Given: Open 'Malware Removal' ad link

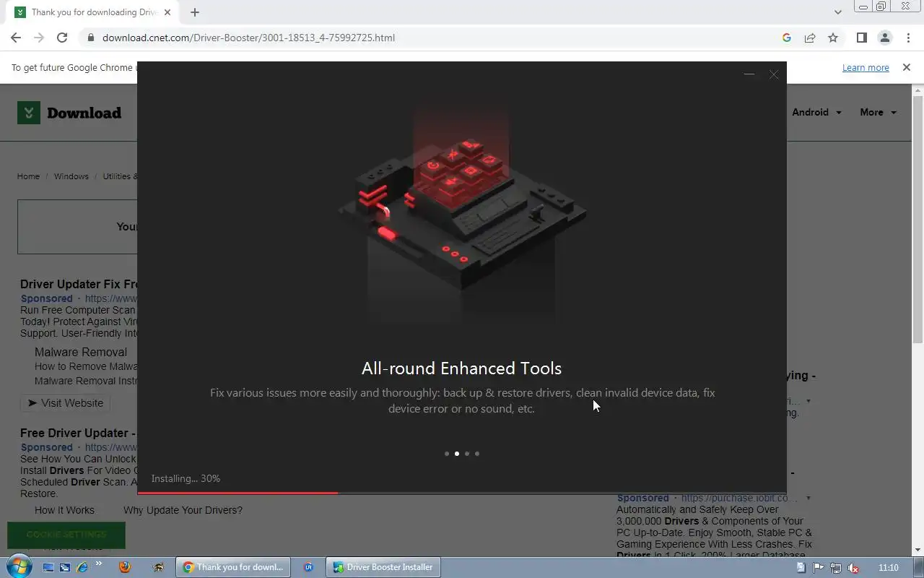Looking at the screenshot, I should click(x=81, y=352).
